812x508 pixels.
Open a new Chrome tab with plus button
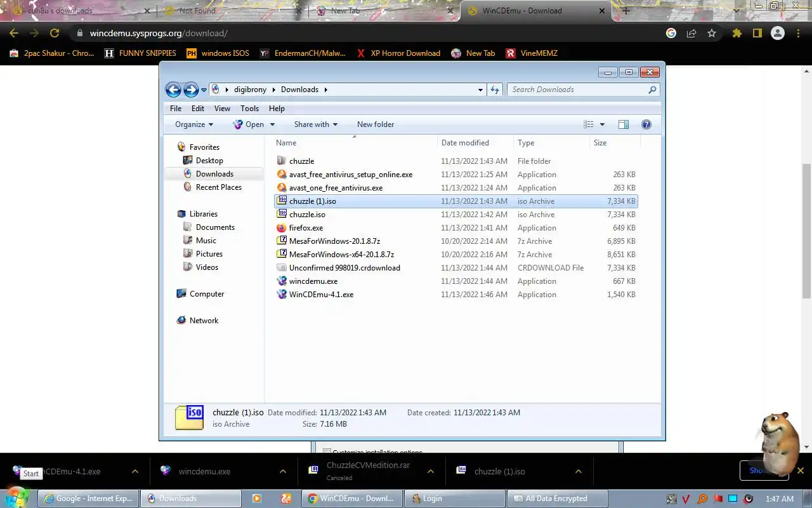coord(626,11)
